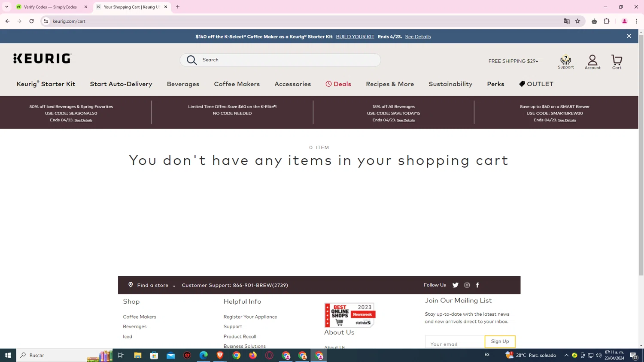The image size is (644, 362).
Task: Open the Start Auto-Delivery menu
Action: (121, 84)
